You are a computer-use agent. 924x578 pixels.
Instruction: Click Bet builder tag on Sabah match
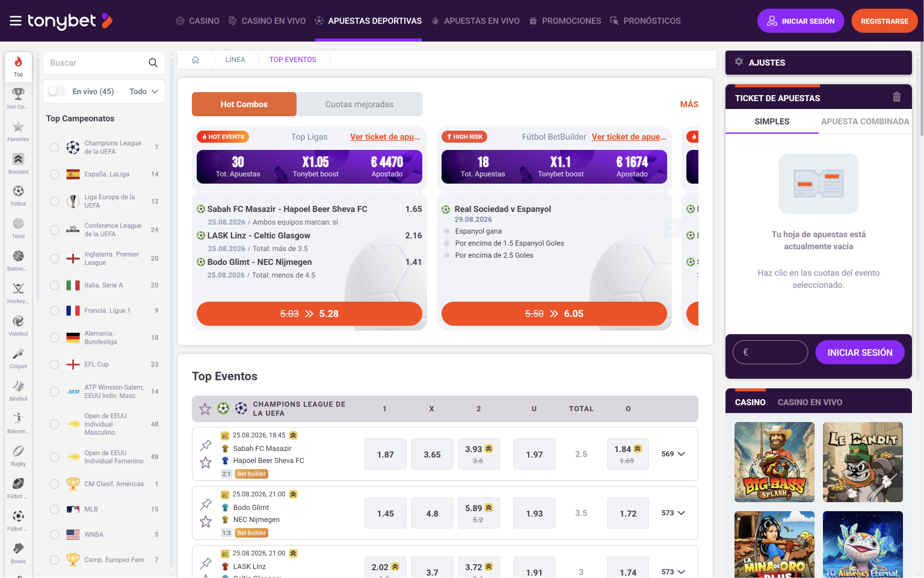pos(251,474)
